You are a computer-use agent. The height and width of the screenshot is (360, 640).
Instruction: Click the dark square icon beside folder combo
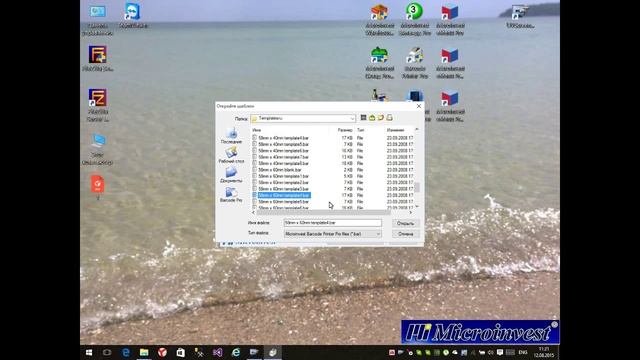[363, 118]
